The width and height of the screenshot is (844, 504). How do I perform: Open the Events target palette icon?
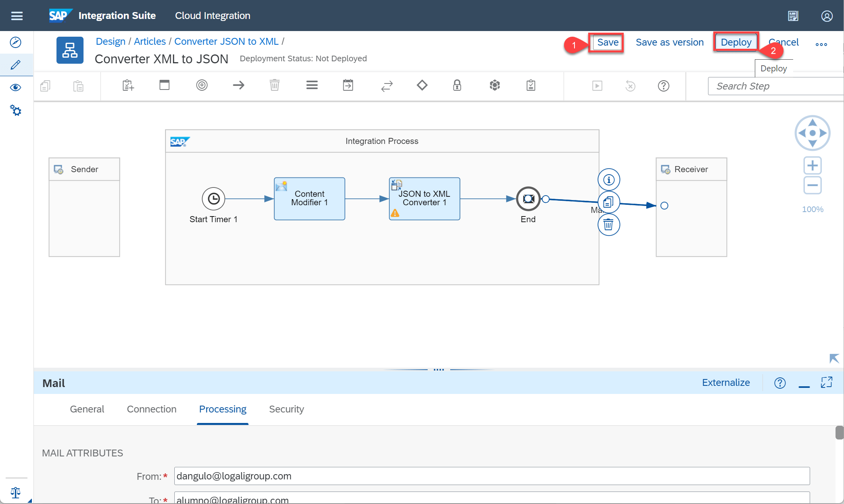point(202,85)
